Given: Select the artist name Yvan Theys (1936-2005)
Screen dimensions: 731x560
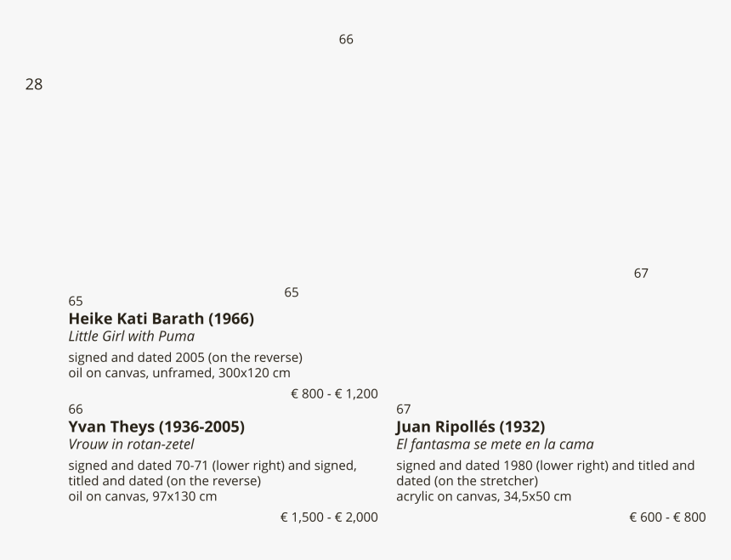Looking at the screenshot, I should click(x=156, y=427).
